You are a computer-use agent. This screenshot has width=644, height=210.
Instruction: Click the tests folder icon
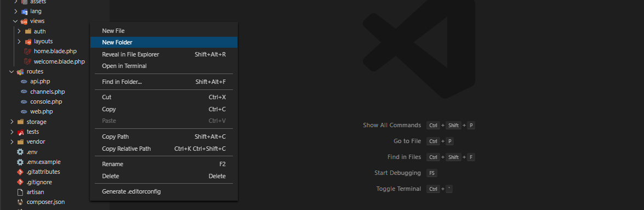[20, 132]
